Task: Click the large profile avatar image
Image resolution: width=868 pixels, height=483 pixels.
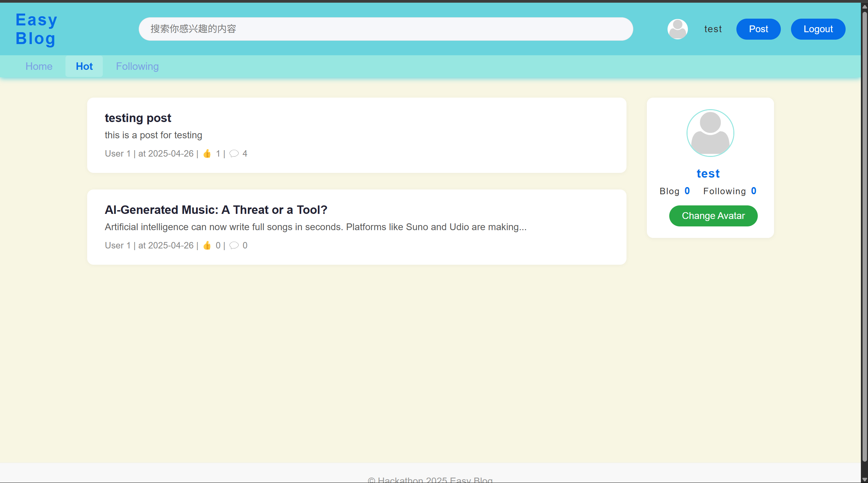Action: (x=710, y=133)
